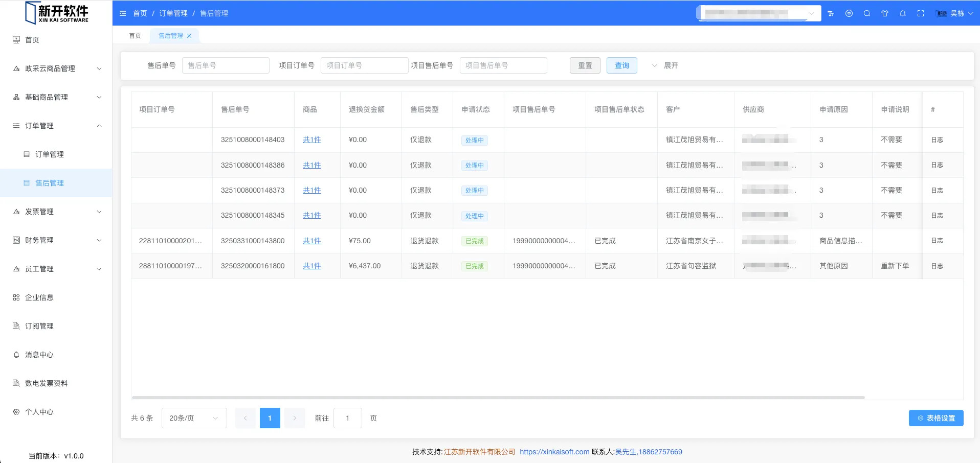Switch to the 首页 tab

(135, 36)
